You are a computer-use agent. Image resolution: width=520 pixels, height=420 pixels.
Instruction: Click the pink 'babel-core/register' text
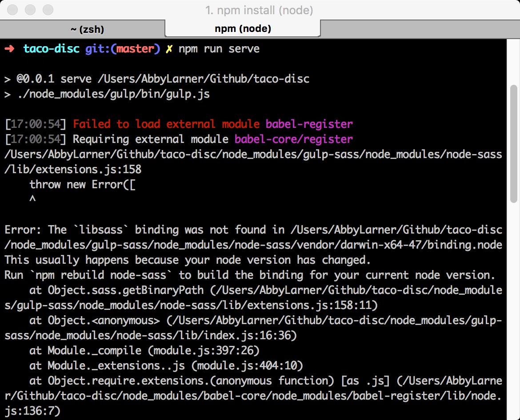tap(293, 139)
